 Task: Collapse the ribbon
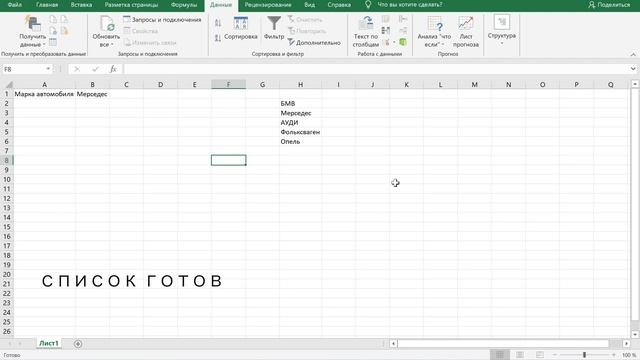tap(633, 54)
